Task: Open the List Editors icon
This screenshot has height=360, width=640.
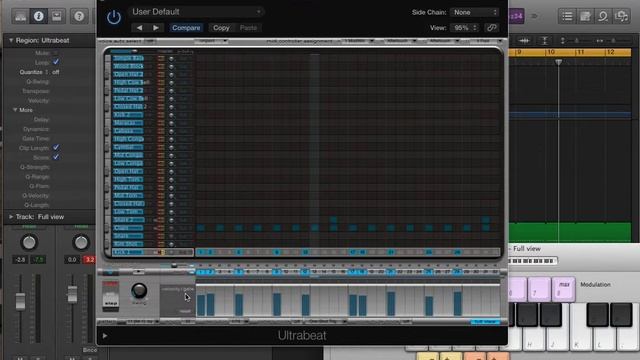Action: pyautogui.click(x=567, y=16)
